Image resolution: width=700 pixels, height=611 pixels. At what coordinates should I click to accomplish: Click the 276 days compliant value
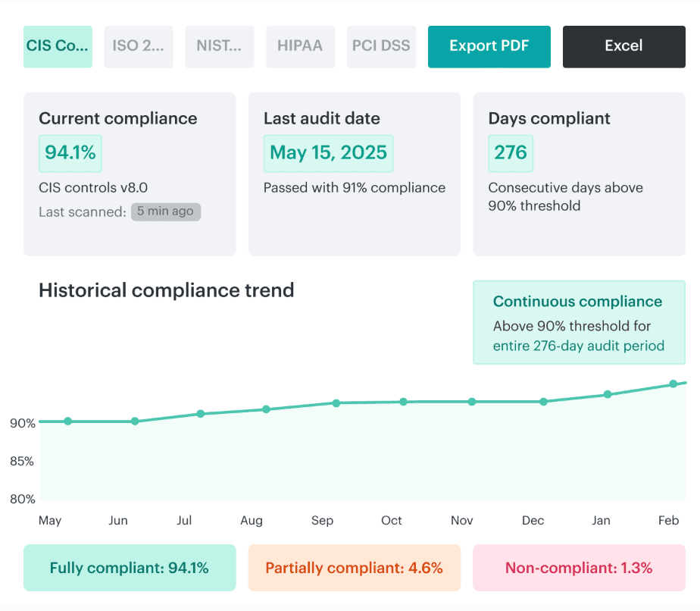pyautogui.click(x=511, y=153)
